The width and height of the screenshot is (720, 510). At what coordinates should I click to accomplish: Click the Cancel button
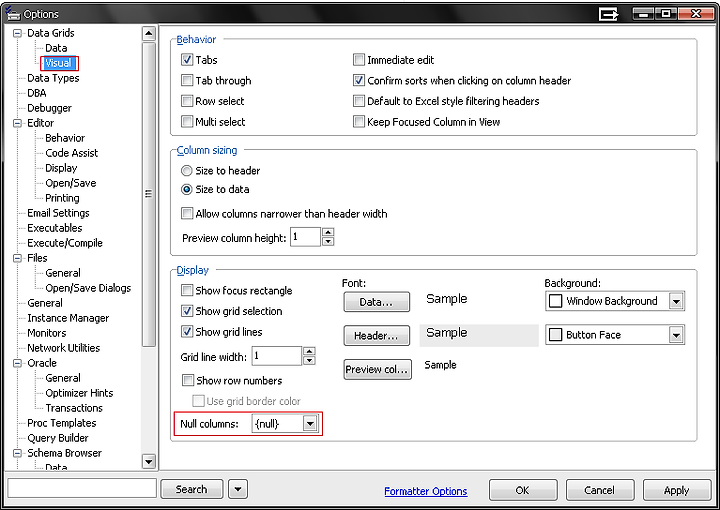pos(600,490)
